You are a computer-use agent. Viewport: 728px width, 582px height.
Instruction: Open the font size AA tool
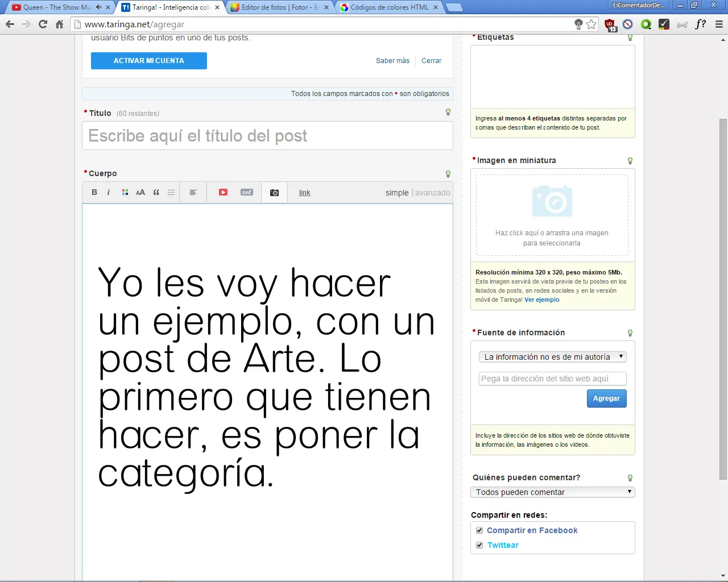click(140, 193)
